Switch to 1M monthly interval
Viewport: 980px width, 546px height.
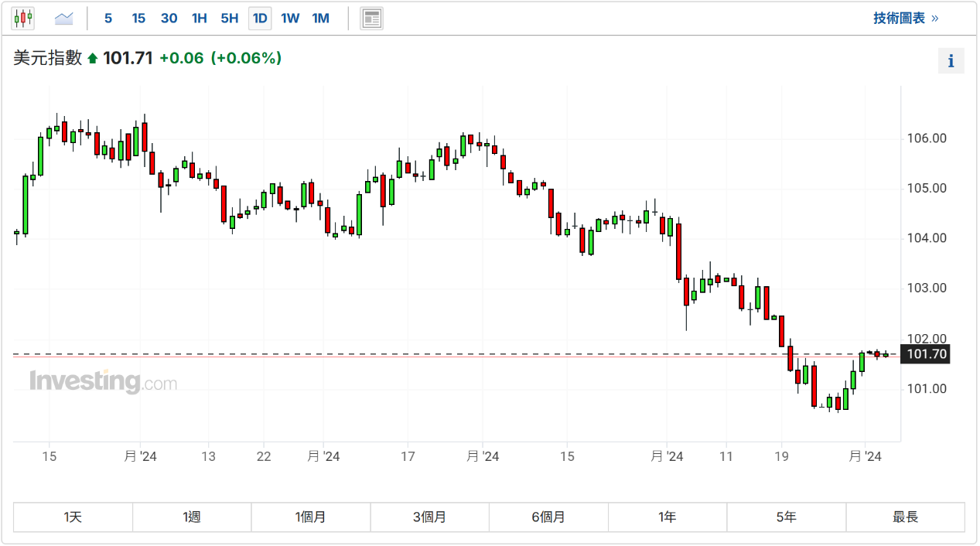[320, 18]
